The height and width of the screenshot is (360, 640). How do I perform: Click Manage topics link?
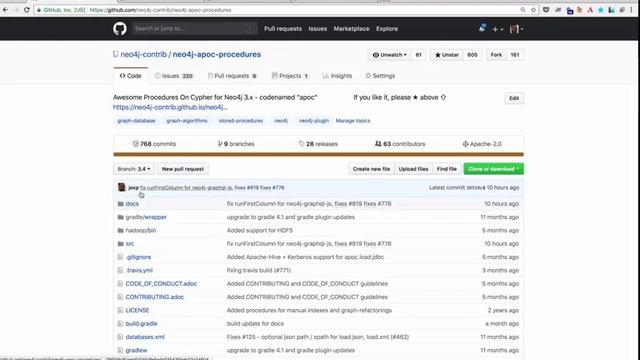tap(353, 121)
